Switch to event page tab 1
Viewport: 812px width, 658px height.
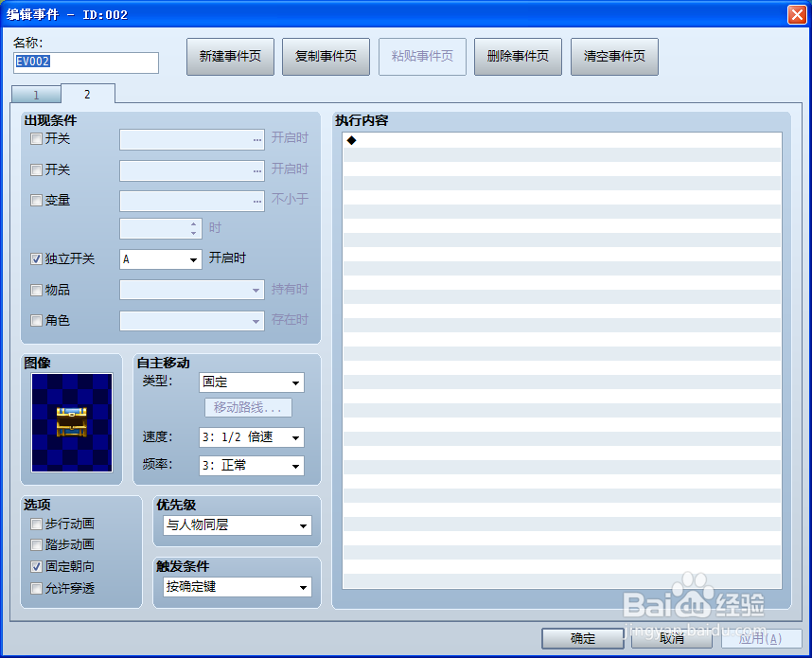(36, 95)
